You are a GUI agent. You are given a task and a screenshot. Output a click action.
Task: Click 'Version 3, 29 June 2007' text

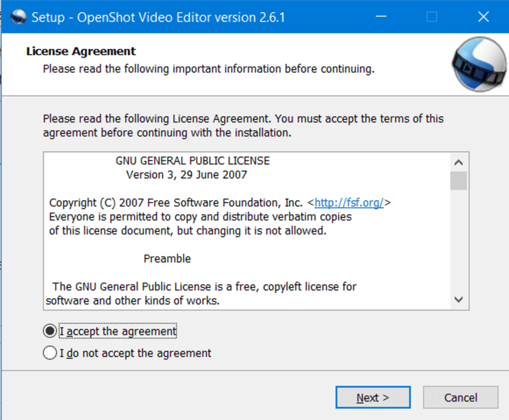click(186, 175)
